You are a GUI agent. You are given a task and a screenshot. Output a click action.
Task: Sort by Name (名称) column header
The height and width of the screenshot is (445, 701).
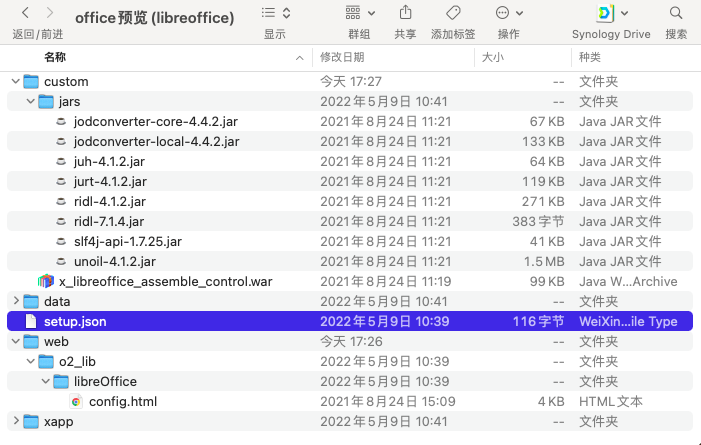tap(55, 57)
